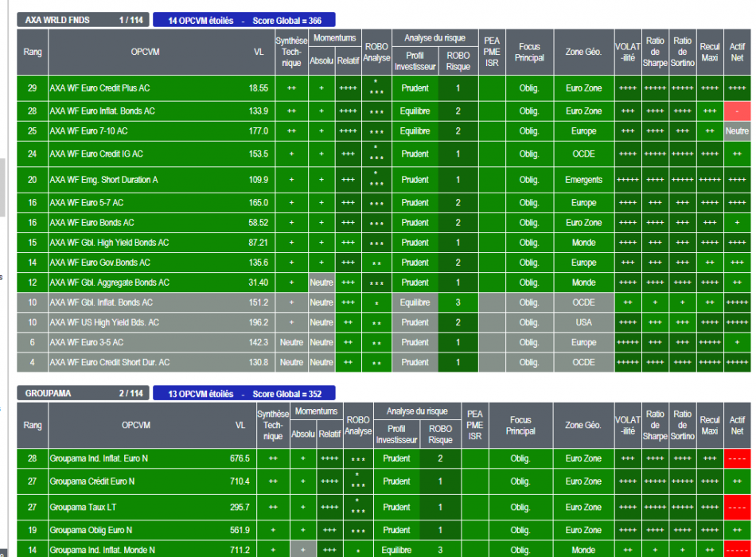This screenshot has width=756, height=557.
Task: Open fund AXA WF Euro 3-5 AC
Action: tap(87, 342)
